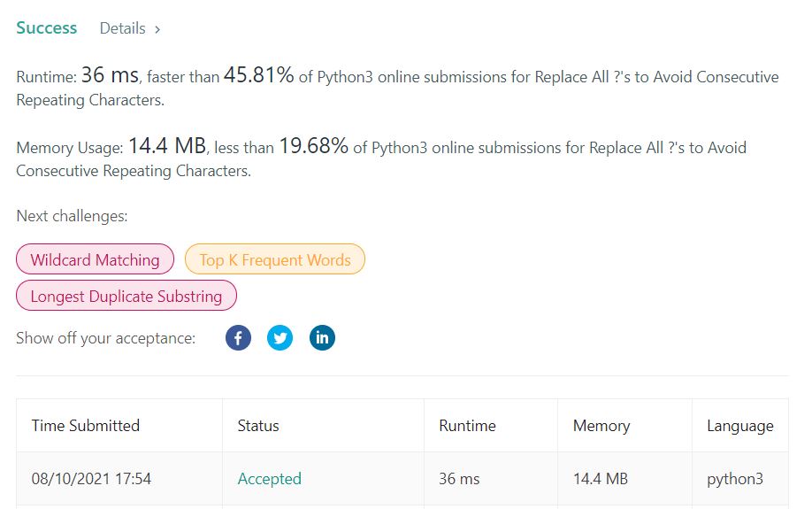Image resolution: width=812 pixels, height=509 pixels.
Task: Click the 45.81% runtime percentile figure
Action: pyautogui.click(x=258, y=76)
